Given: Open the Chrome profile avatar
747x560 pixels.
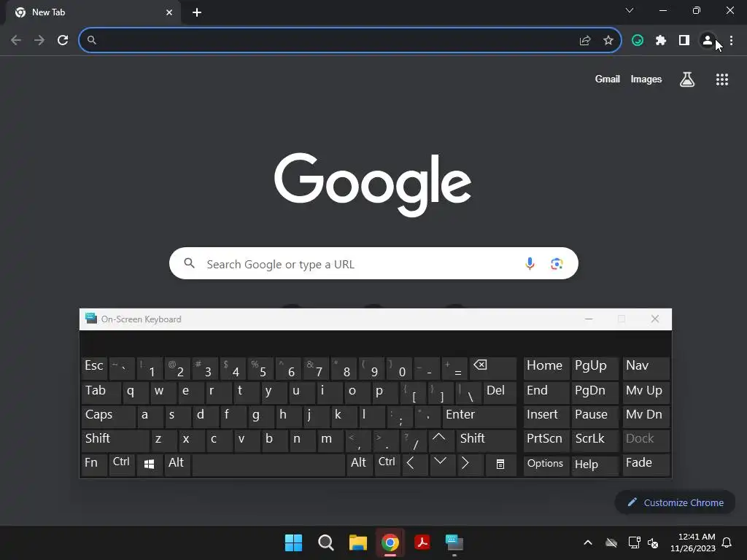Looking at the screenshot, I should tap(707, 41).
